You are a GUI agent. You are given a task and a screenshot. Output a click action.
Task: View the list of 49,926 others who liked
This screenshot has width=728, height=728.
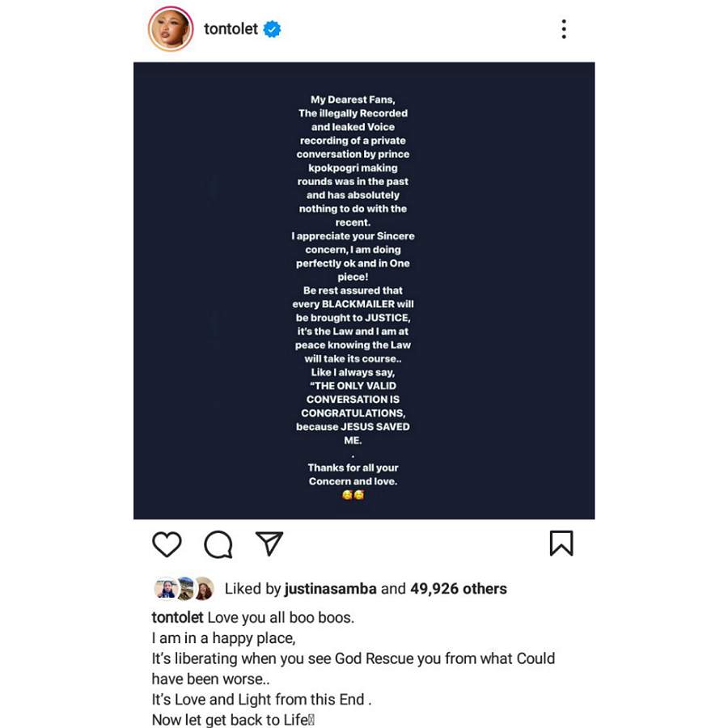tap(458, 589)
